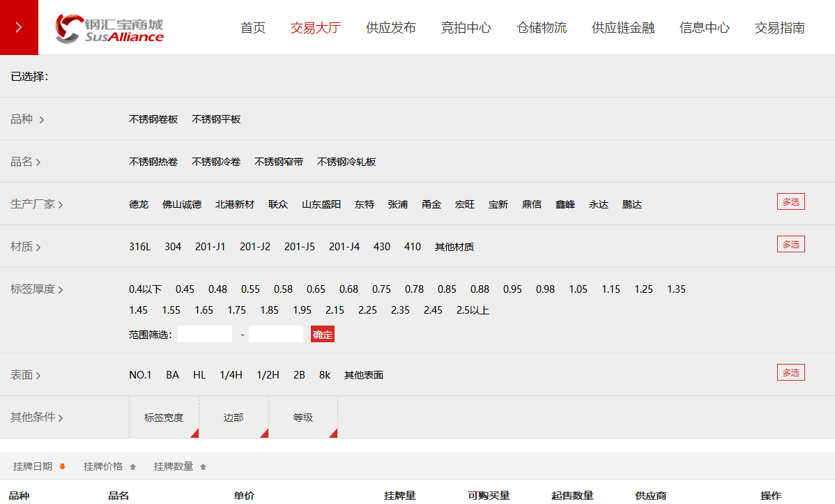The width and height of the screenshot is (835, 504).
Task: Enable multi-select for 生产厂家 filter
Action: [790, 202]
